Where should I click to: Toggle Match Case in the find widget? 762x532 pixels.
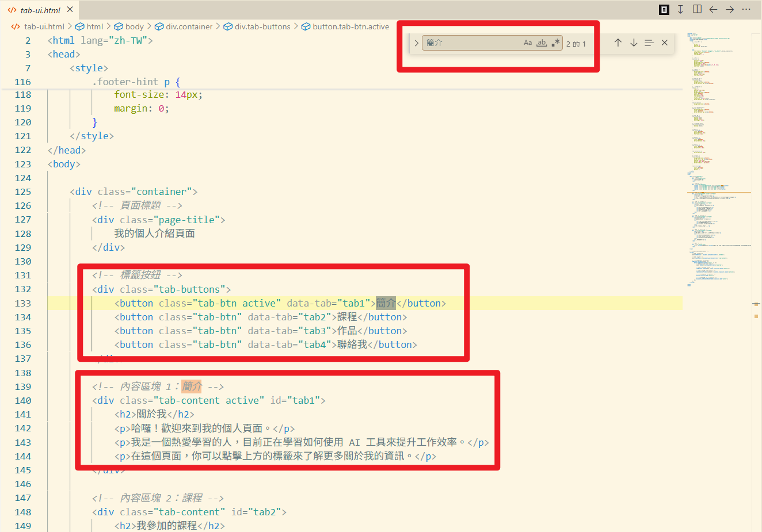[528, 42]
